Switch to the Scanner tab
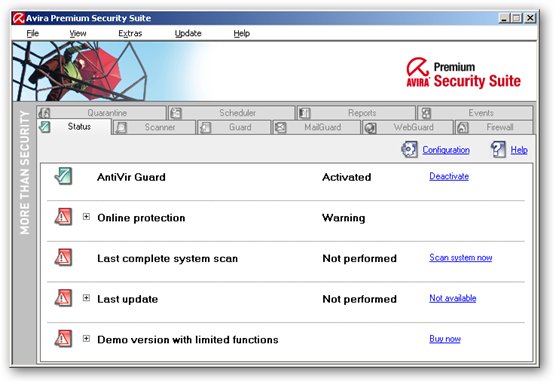This screenshot has height=382, width=554. pyautogui.click(x=154, y=127)
